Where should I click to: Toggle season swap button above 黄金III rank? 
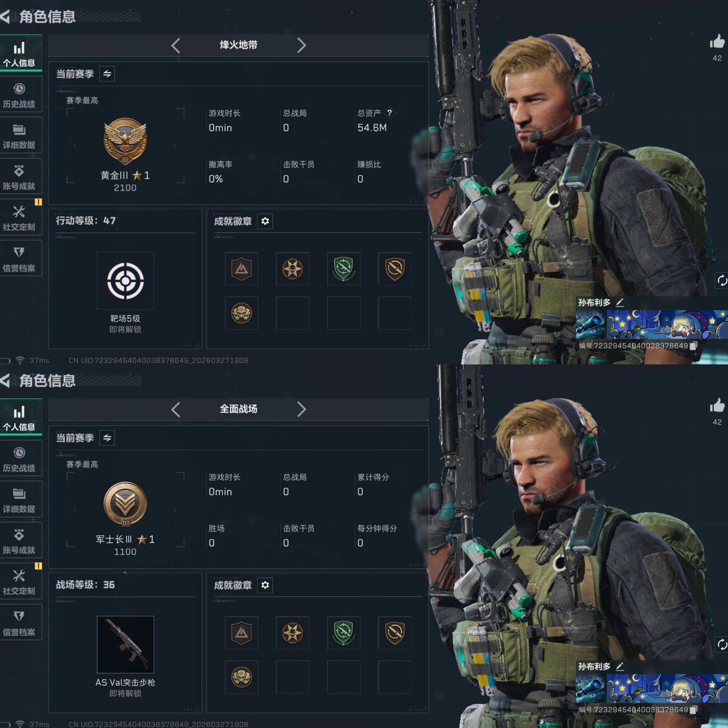pos(107,74)
